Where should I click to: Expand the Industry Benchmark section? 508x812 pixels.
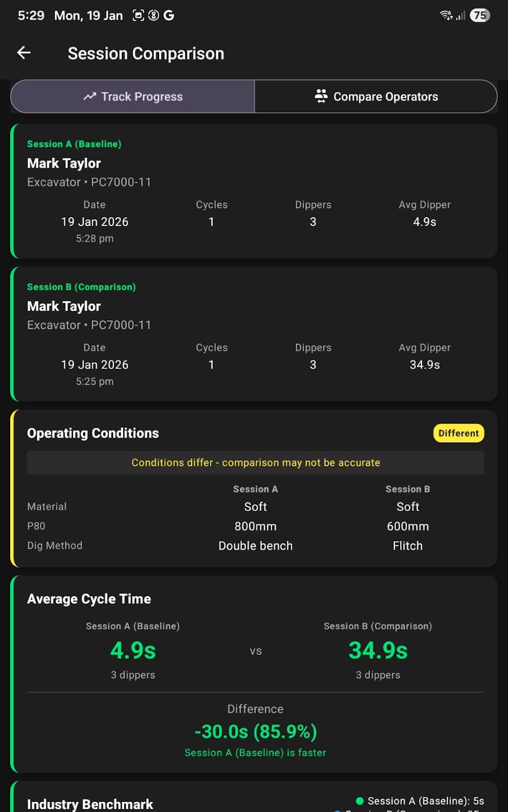[90, 804]
